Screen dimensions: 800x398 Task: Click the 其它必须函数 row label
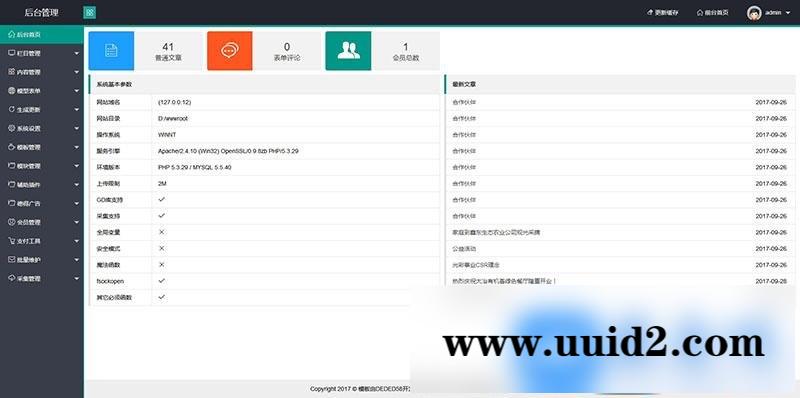114,297
